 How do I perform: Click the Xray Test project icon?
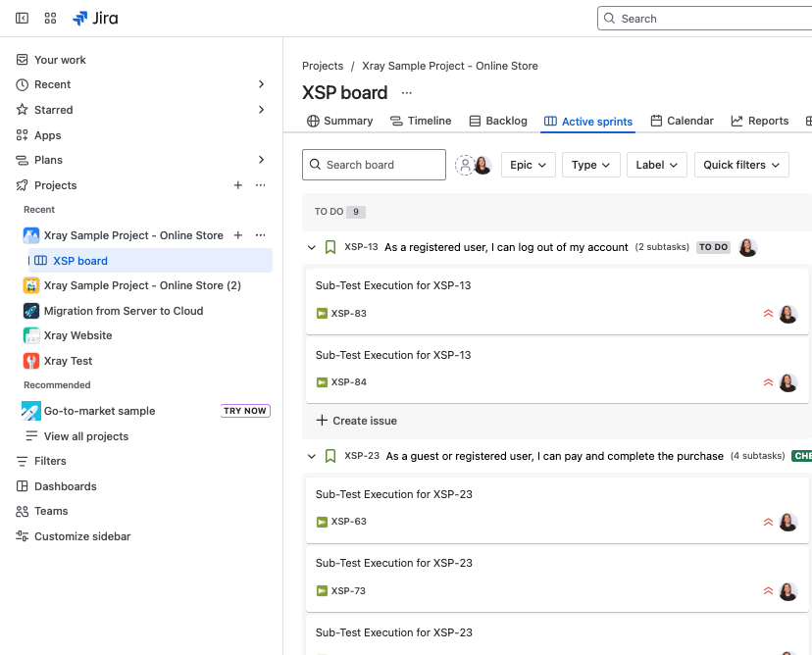coord(31,361)
